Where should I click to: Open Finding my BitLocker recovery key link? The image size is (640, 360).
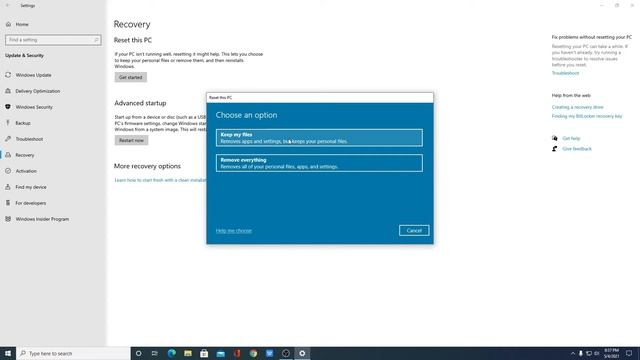point(587,116)
